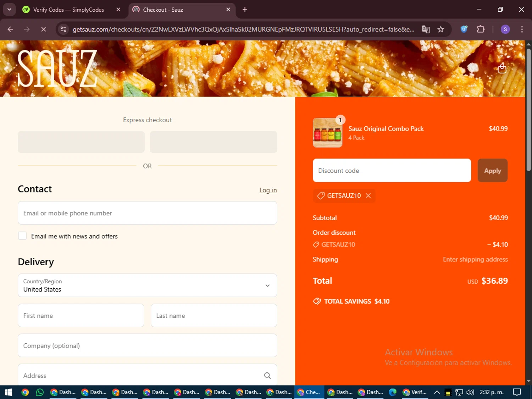
Task: Click the first express checkout button
Action: click(81, 142)
